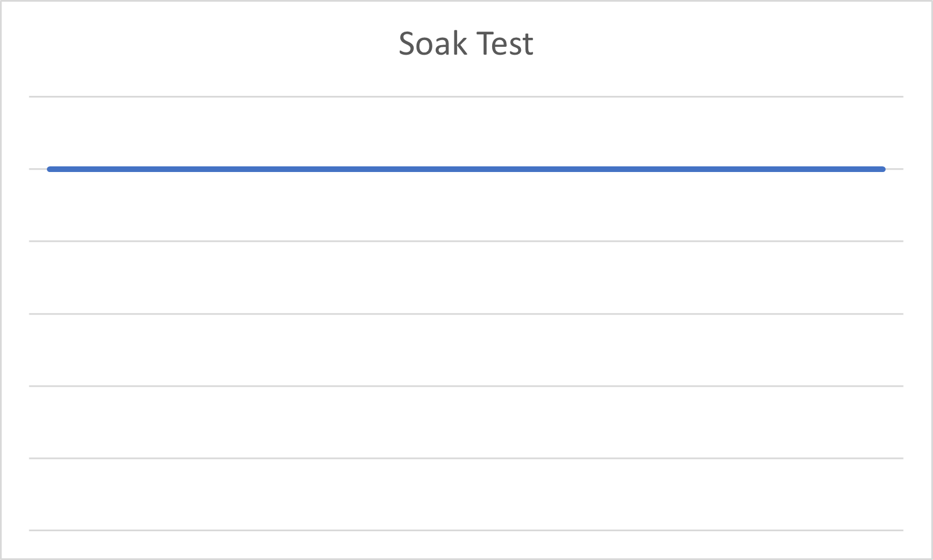Click the word "Soak" in the title
The height and width of the screenshot is (560, 933).
(x=433, y=43)
